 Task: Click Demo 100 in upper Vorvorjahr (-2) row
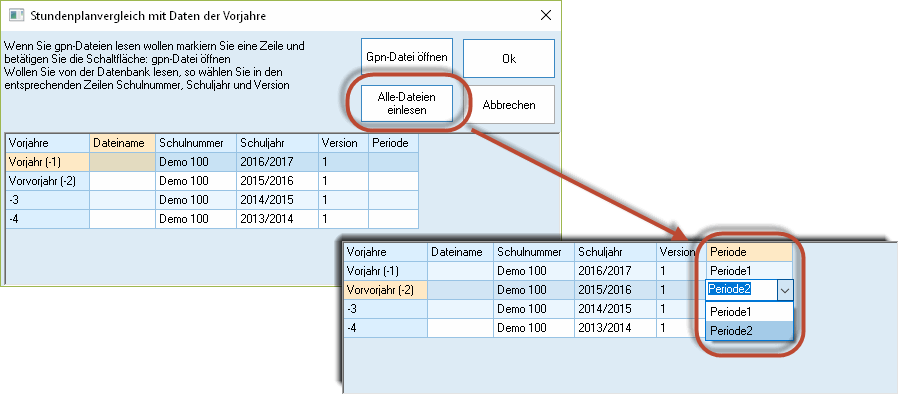click(x=196, y=181)
